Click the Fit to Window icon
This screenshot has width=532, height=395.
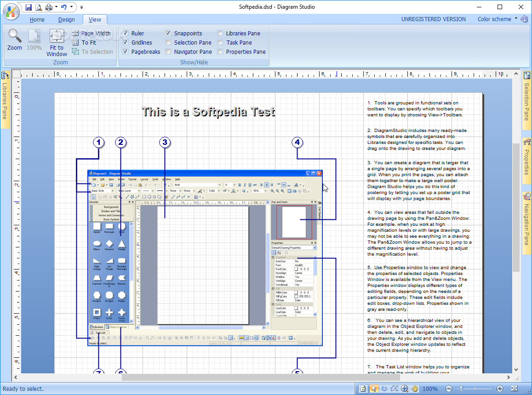coord(56,36)
